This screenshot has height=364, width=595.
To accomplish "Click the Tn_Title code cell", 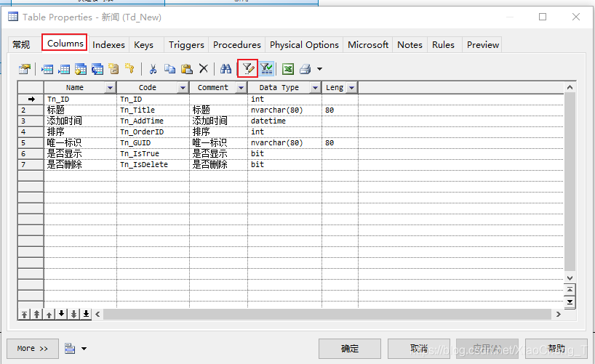I will 153,110.
